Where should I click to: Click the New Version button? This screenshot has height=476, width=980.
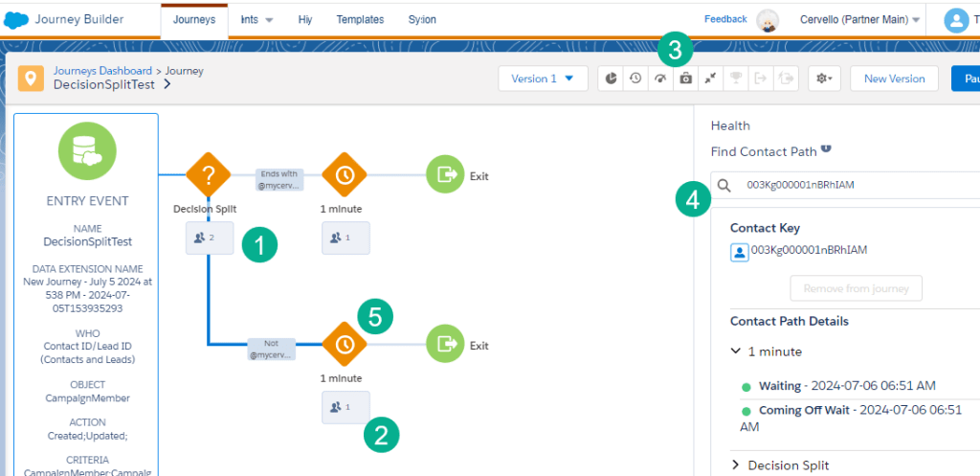894,79
